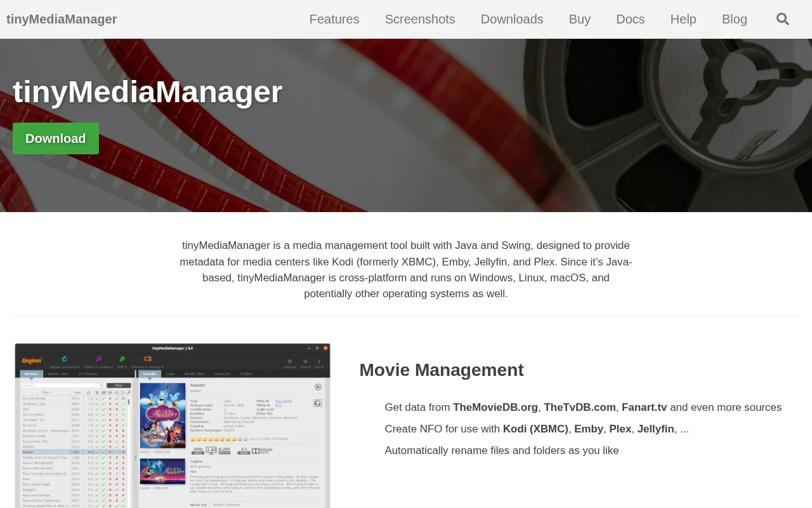Click the tinyMediaManager brand link in navbar
Image resolution: width=812 pixels, height=508 pixels.
[62, 19]
